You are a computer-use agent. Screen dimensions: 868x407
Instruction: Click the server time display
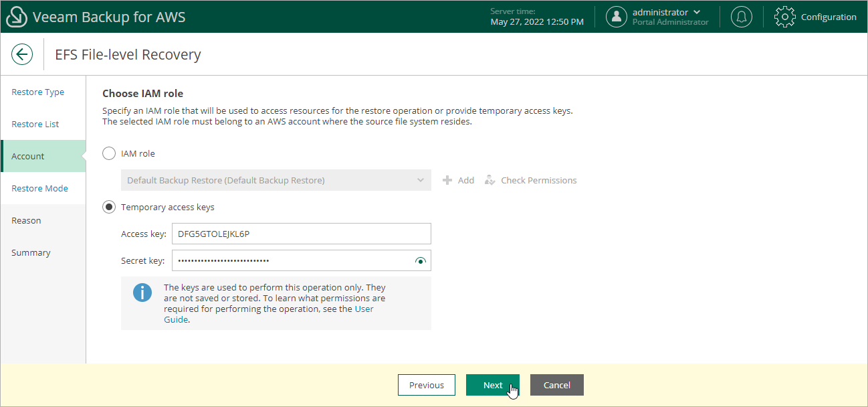[537, 17]
